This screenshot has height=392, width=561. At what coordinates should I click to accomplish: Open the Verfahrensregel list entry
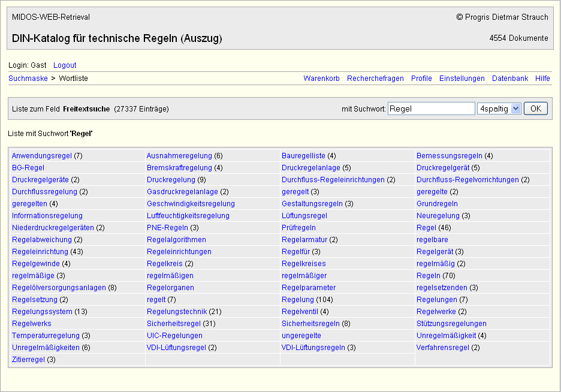click(x=443, y=348)
